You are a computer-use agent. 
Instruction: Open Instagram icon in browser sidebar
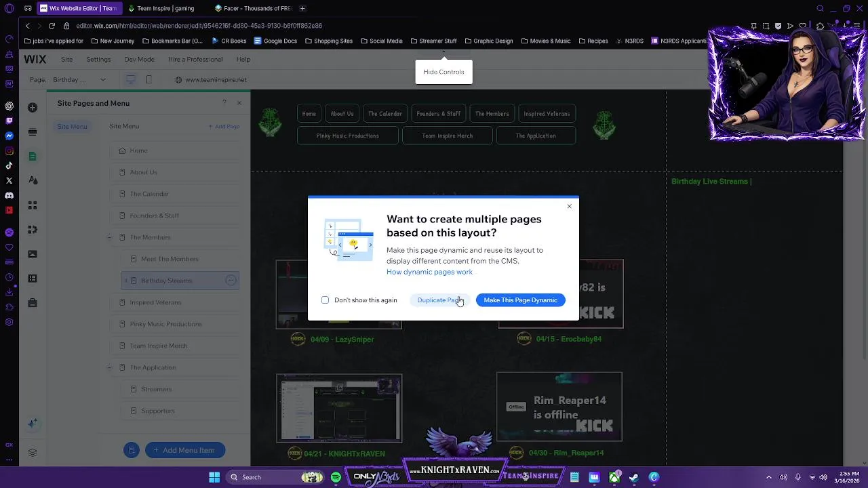tap(9, 150)
